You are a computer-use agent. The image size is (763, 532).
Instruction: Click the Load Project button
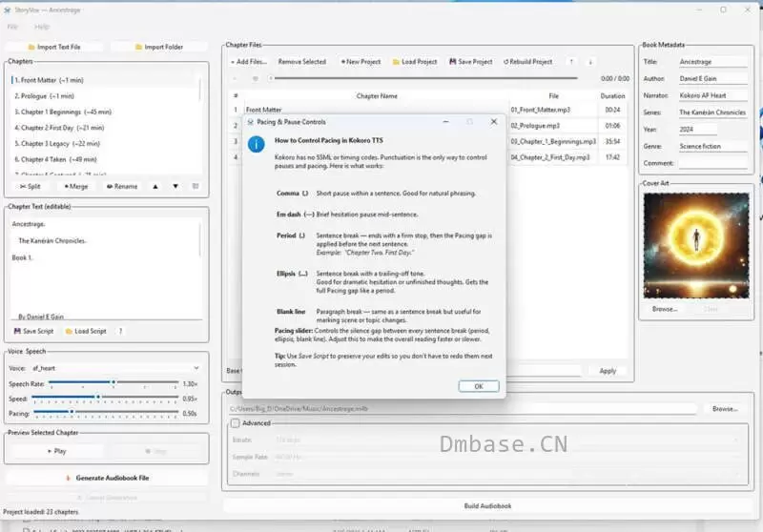click(415, 62)
